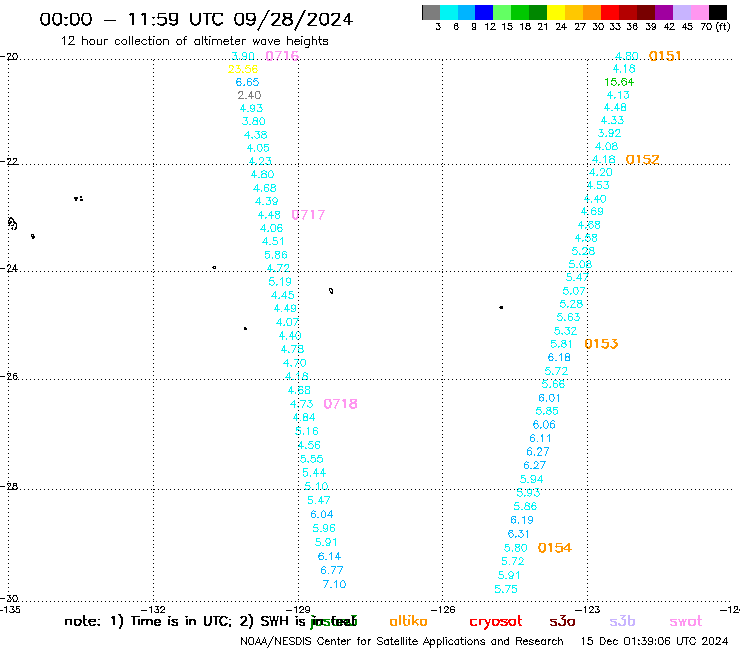Pick the black 70 ft legend swatch
The width and height of the screenshot is (740, 650).
[717, 13]
